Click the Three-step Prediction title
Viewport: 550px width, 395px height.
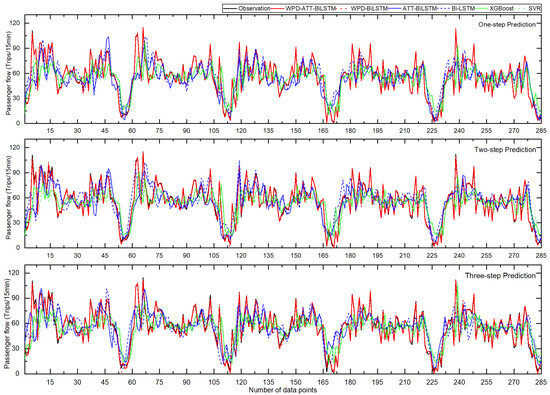pyautogui.click(x=501, y=276)
